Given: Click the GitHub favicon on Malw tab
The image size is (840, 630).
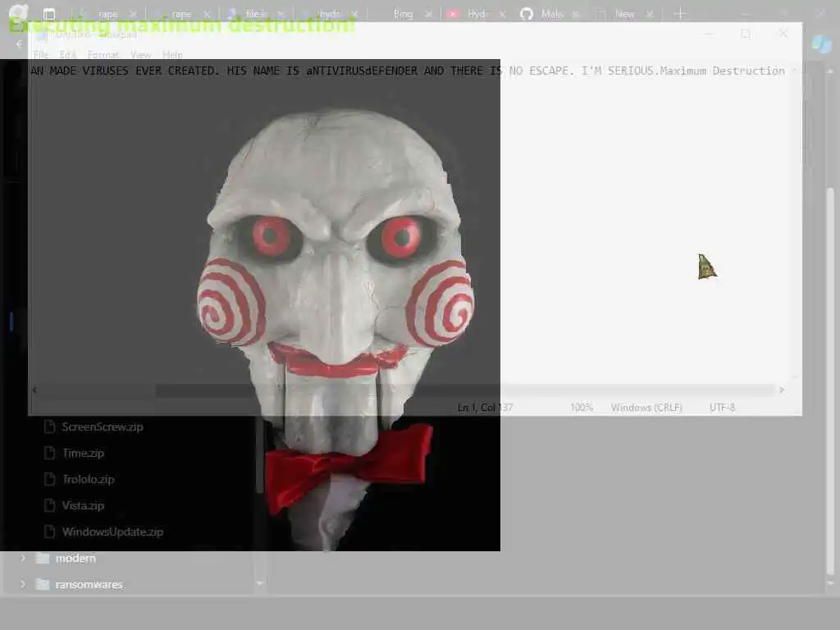Looking at the screenshot, I should click(x=527, y=14).
